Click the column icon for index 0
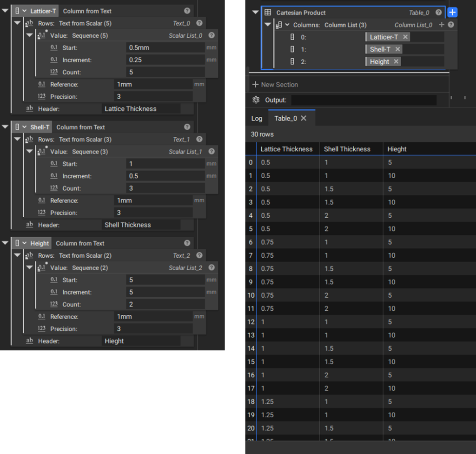 (x=292, y=37)
